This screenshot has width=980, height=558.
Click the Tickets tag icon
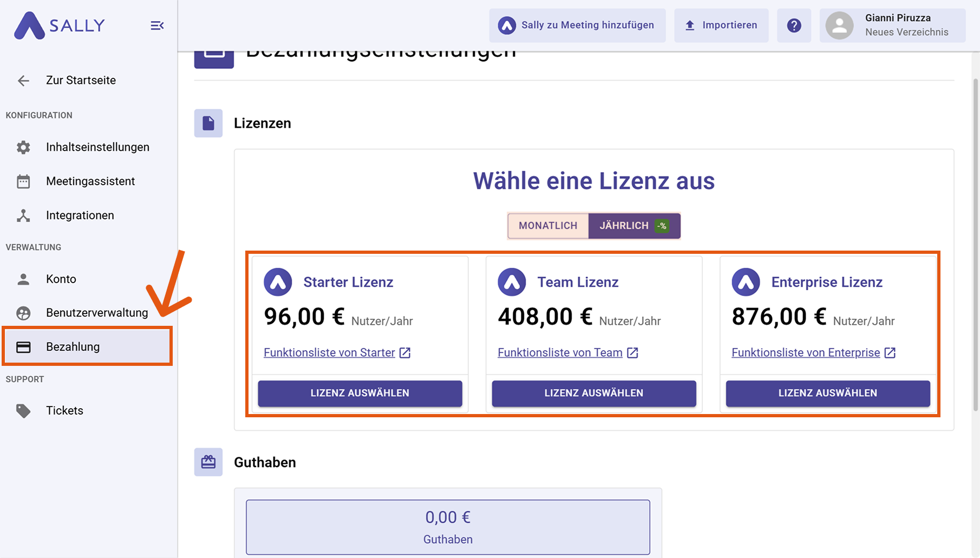point(23,411)
